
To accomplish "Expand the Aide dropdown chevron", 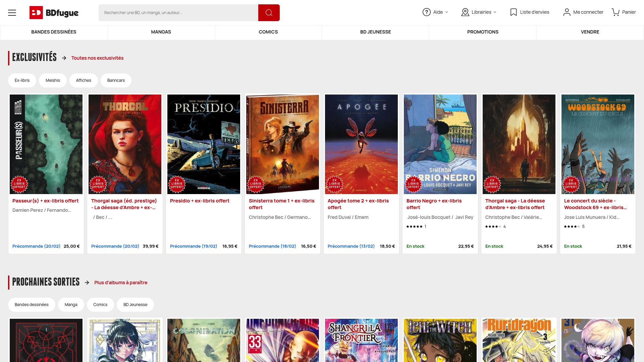I will (446, 12).
